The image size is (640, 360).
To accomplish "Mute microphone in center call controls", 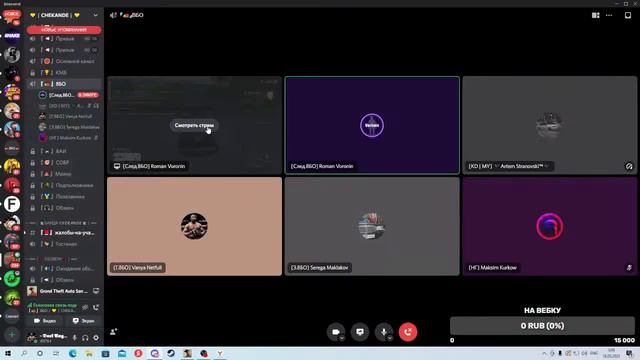I will [x=384, y=332].
